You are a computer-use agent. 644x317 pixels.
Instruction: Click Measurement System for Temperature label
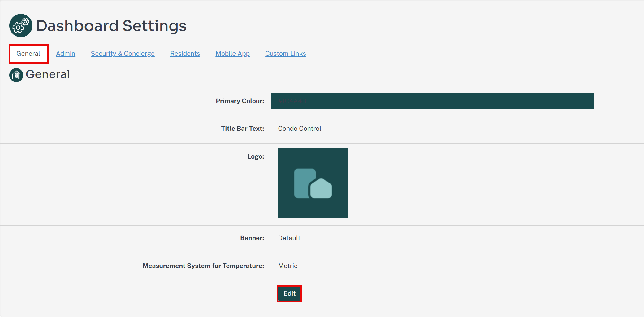203,266
